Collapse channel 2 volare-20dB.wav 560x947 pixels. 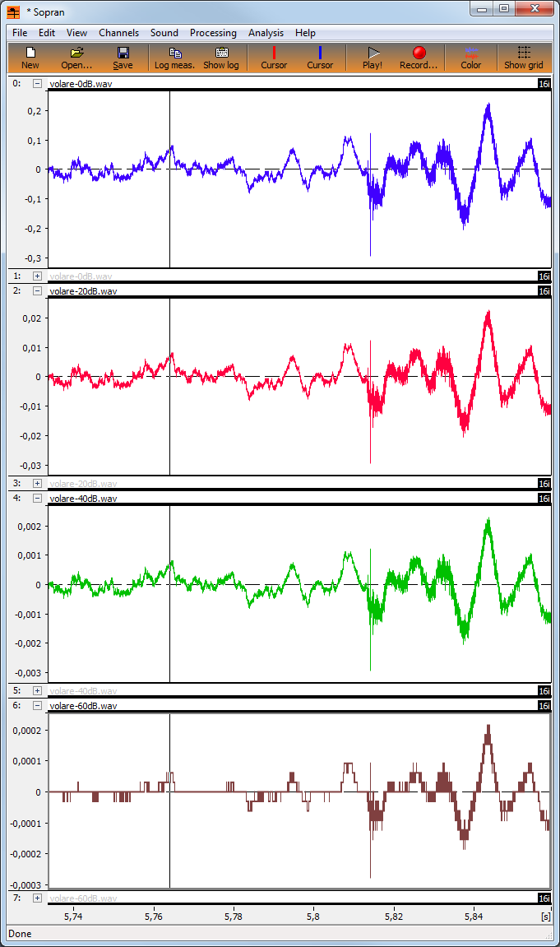coord(37,290)
